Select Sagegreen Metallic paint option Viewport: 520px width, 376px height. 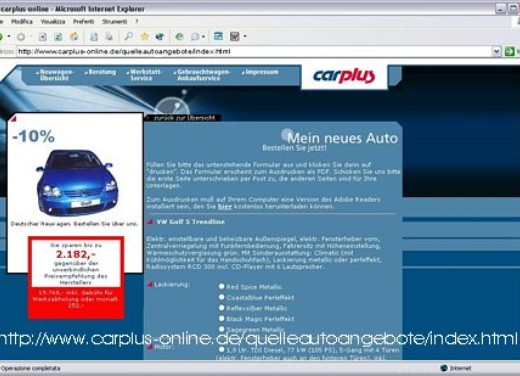point(221,329)
